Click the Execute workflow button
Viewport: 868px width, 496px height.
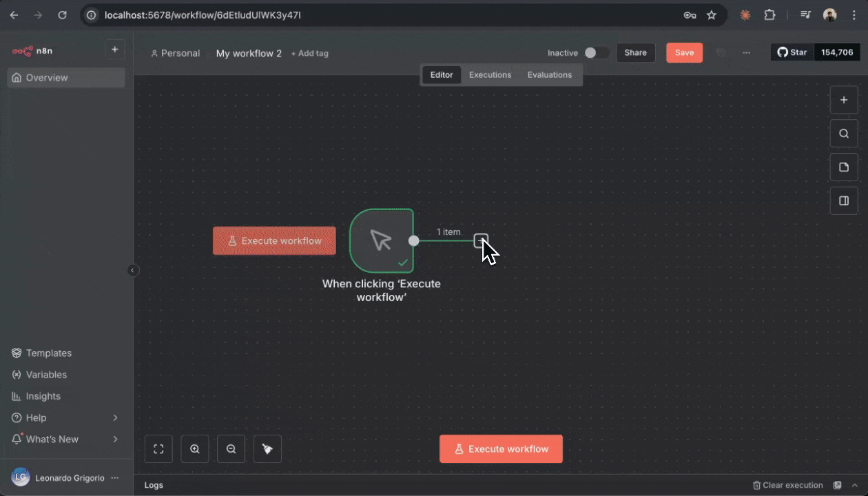pyautogui.click(x=501, y=448)
